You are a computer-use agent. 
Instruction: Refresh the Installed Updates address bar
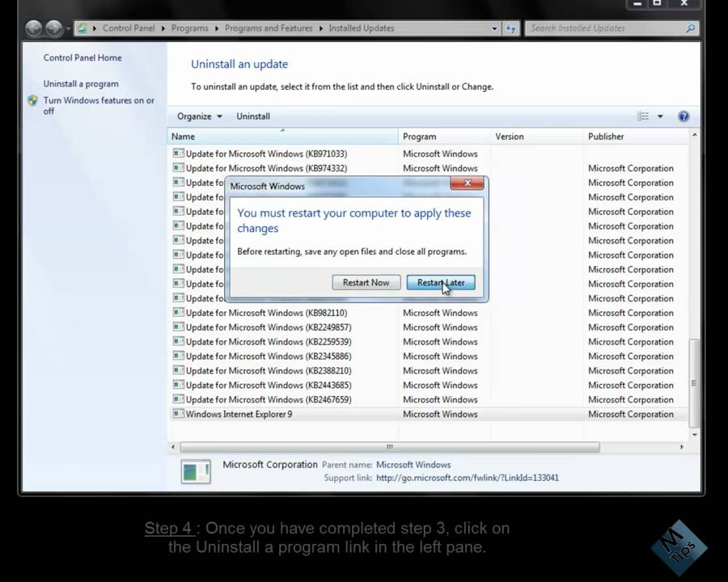point(510,28)
